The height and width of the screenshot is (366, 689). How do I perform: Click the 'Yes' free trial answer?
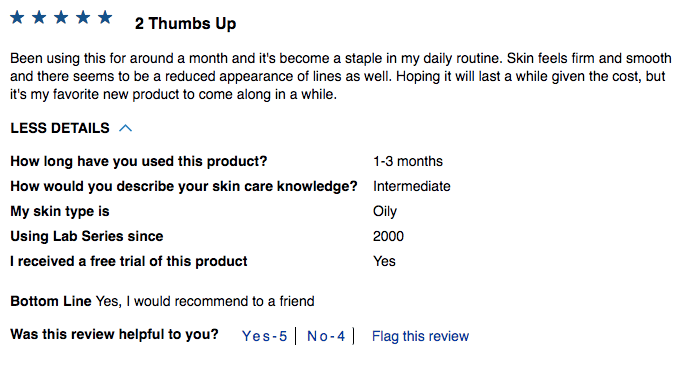pyautogui.click(x=384, y=261)
